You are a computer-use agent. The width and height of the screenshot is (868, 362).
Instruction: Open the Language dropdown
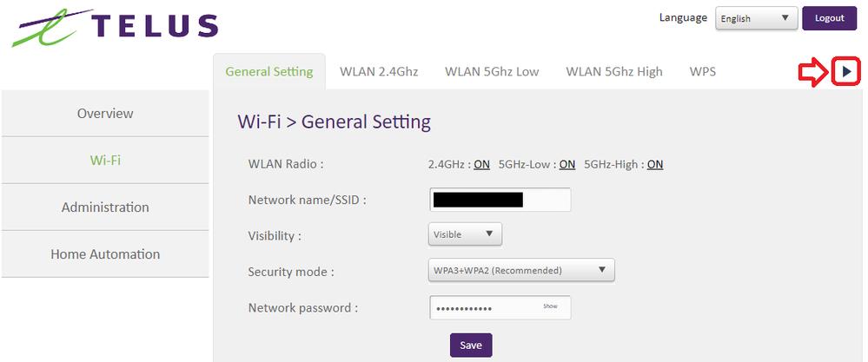755,19
